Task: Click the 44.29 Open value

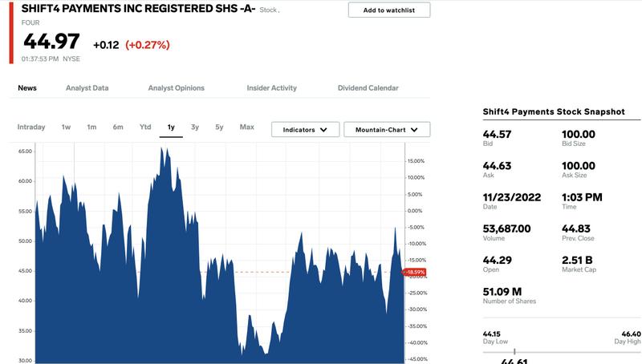Action: point(497,260)
